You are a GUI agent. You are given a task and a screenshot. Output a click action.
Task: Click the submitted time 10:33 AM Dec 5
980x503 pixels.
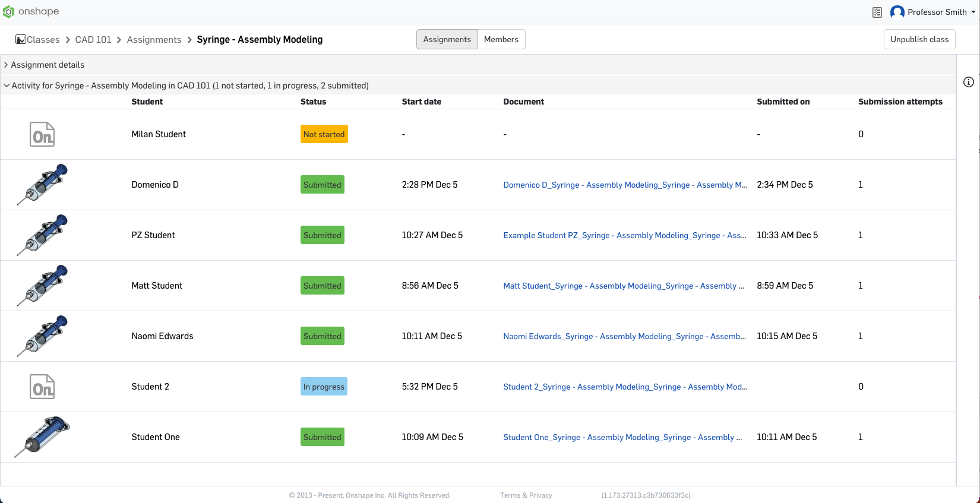click(x=787, y=235)
